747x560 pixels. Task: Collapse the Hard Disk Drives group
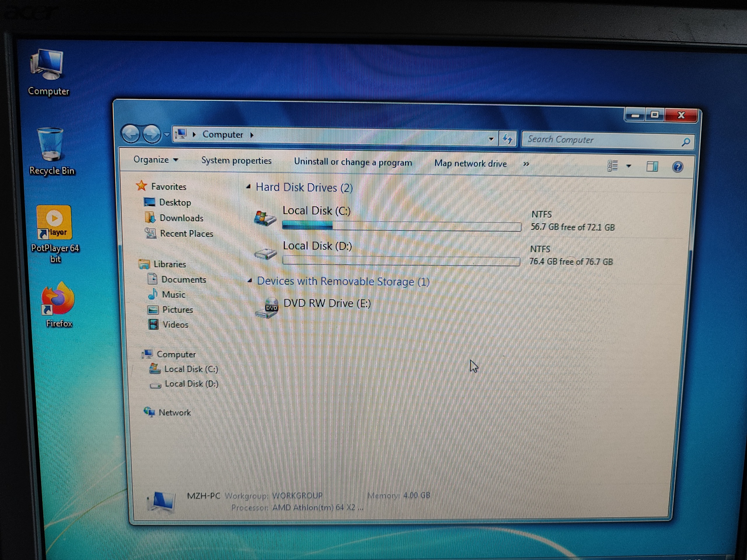[x=249, y=187]
